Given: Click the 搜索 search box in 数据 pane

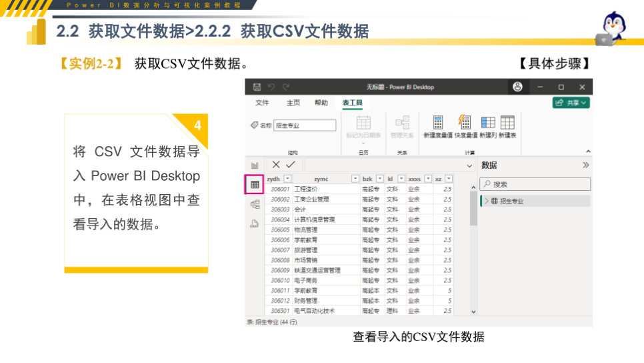Looking at the screenshot, I should click(535, 184).
